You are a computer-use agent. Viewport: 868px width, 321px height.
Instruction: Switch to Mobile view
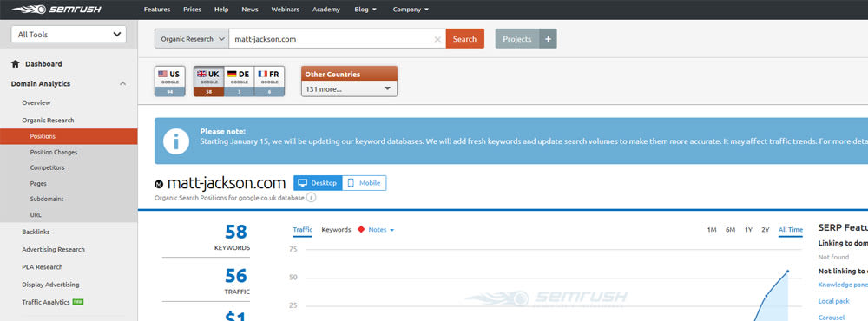[365, 183]
